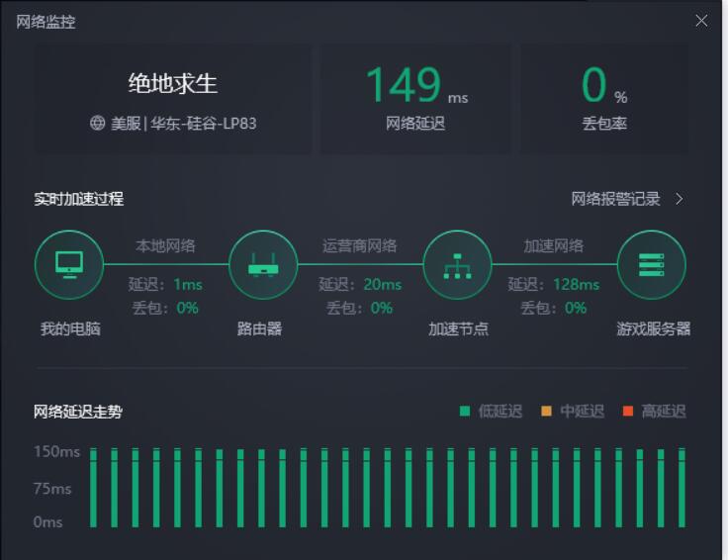The height and width of the screenshot is (560, 728).
Task: Click the 0 % packet loss value
Action: (604, 85)
